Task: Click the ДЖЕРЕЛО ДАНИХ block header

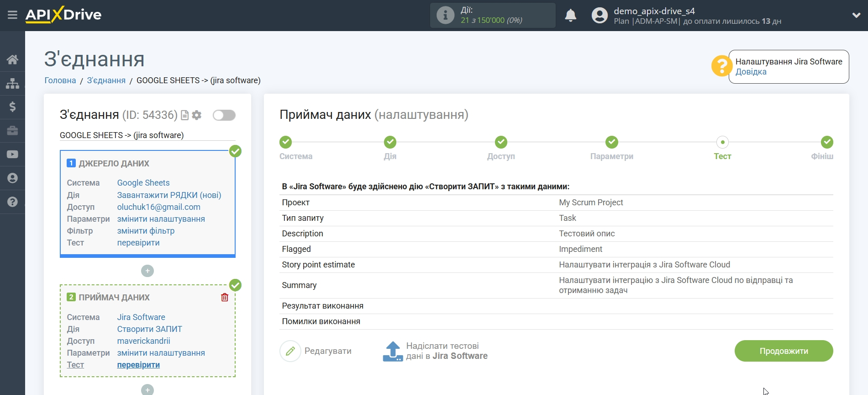Action: pos(114,164)
